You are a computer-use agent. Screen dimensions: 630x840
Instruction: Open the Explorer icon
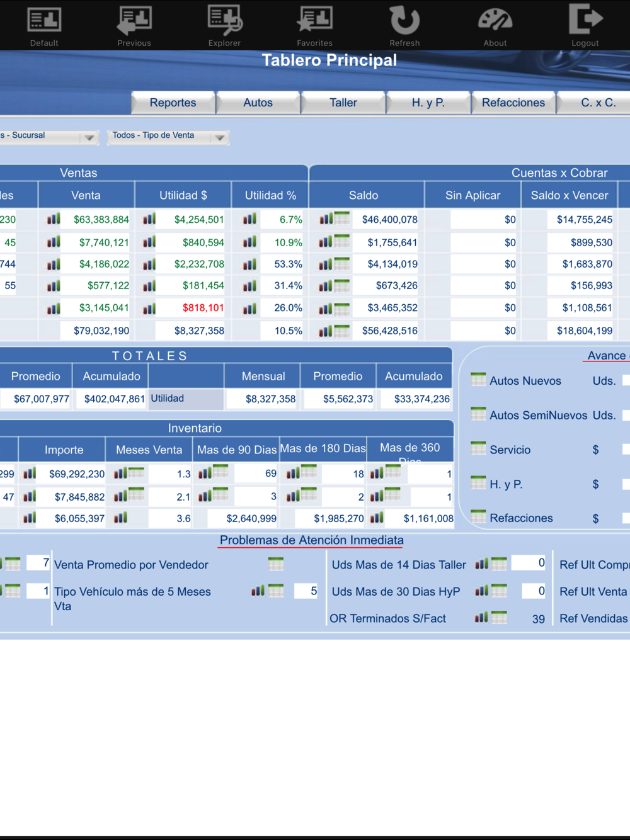coord(224,25)
